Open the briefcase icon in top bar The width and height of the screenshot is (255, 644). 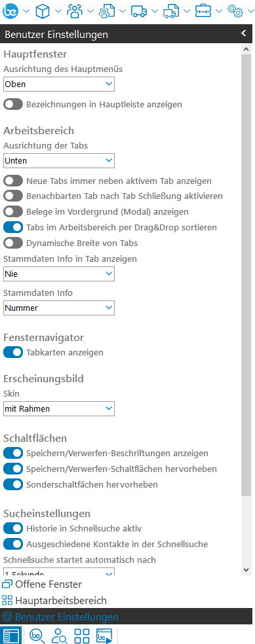coord(203,11)
